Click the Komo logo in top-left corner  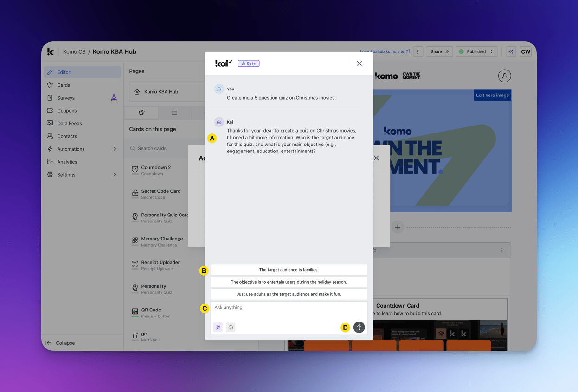coord(51,52)
